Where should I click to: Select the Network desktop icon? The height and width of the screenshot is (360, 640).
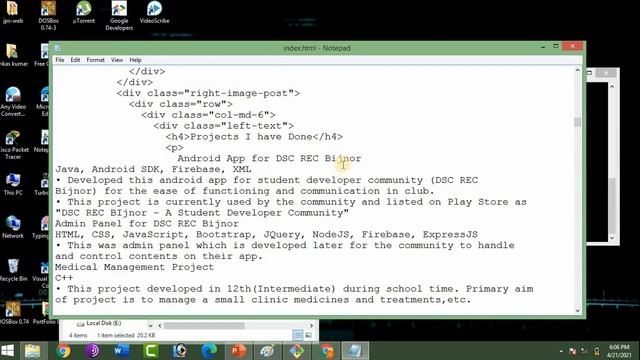pyautogui.click(x=13, y=227)
